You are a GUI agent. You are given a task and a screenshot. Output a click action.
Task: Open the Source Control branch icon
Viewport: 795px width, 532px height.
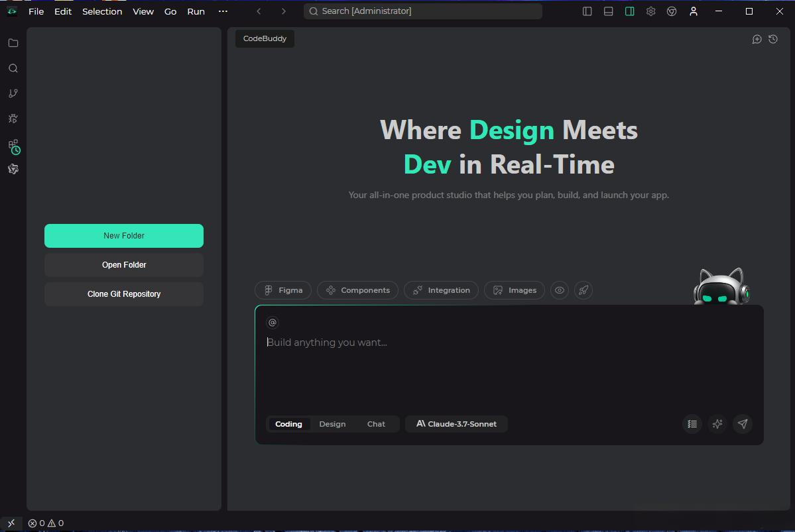[x=13, y=93]
